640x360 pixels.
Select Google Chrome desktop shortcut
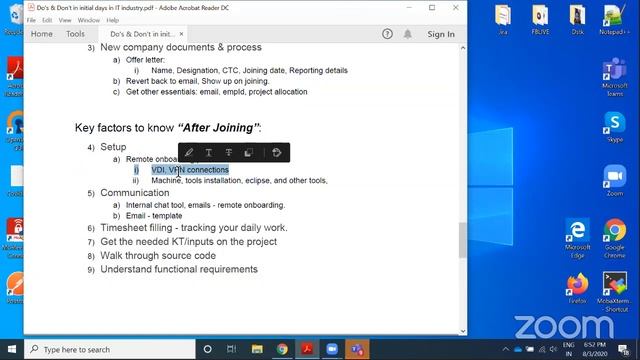coord(615,238)
